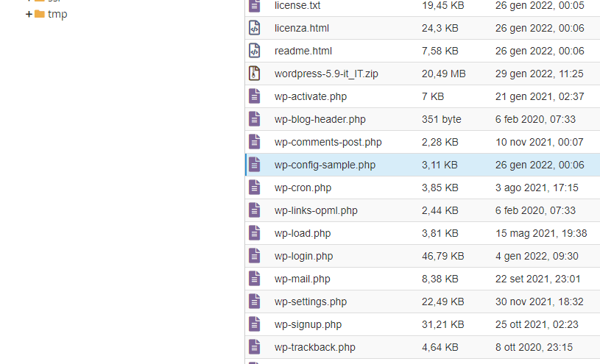Click the 19,45 KB size cell
Image resolution: width=600 pixels, height=364 pixels.
click(442, 6)
